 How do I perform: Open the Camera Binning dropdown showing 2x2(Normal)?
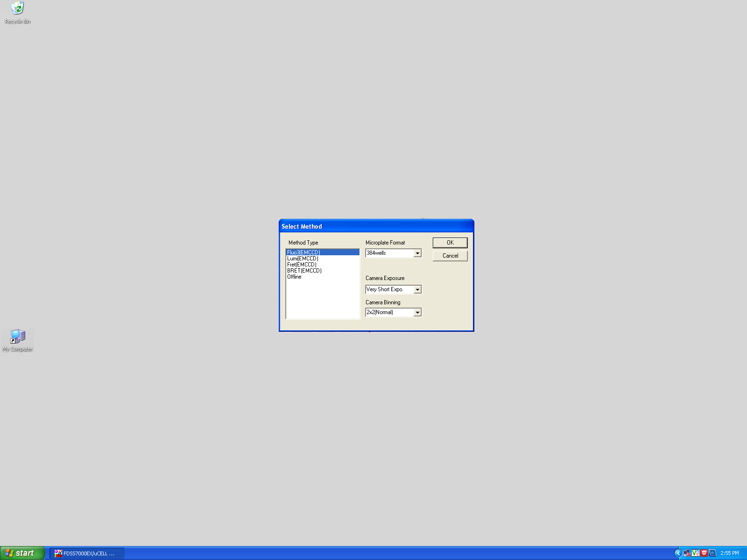394,312
